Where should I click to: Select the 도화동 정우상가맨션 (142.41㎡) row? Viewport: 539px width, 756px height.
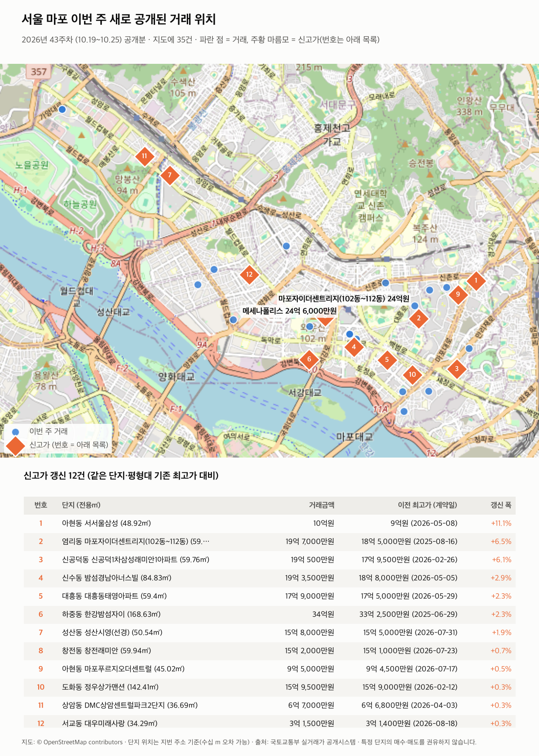coord(269,687)
